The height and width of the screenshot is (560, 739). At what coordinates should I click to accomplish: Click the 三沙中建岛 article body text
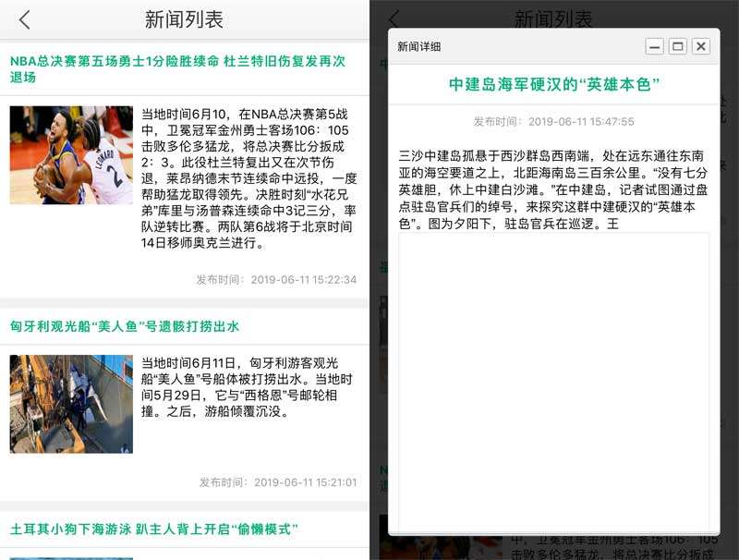(x=552, y=189)
